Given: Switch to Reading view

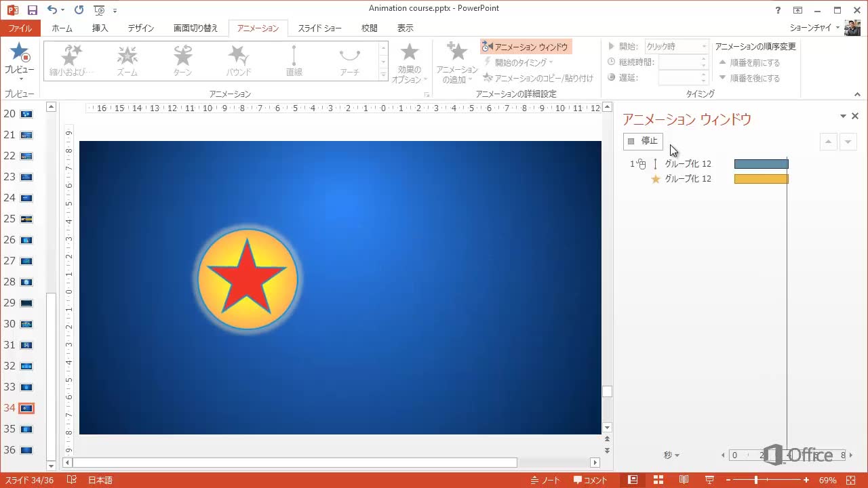Looking at the screenshot, I should [x=684, y=480].
